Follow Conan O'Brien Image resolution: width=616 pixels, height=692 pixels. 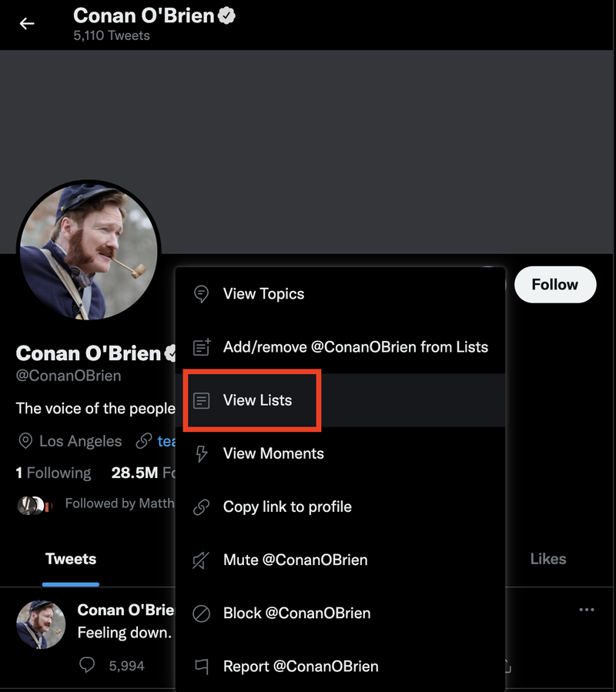[x=555, y=285]
